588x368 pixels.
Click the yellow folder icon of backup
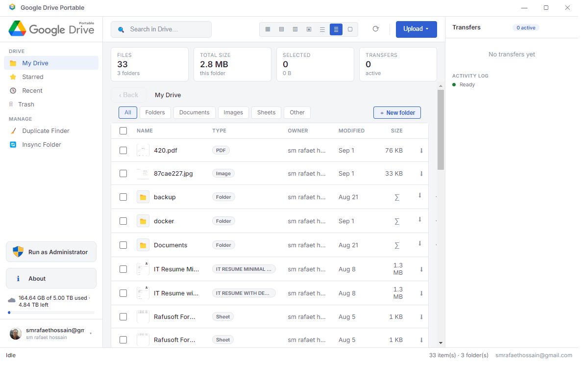[x=143, y=197]
